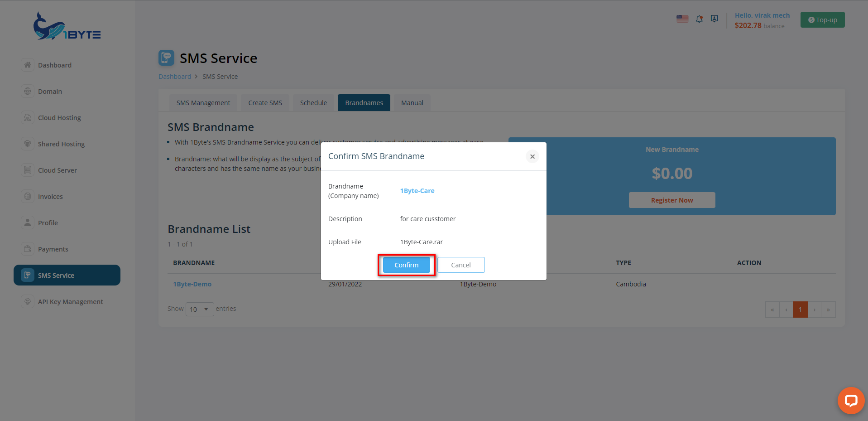868x421 pixels.
Task: Click the 1BYTE whale logo
Action: [67, 26]
